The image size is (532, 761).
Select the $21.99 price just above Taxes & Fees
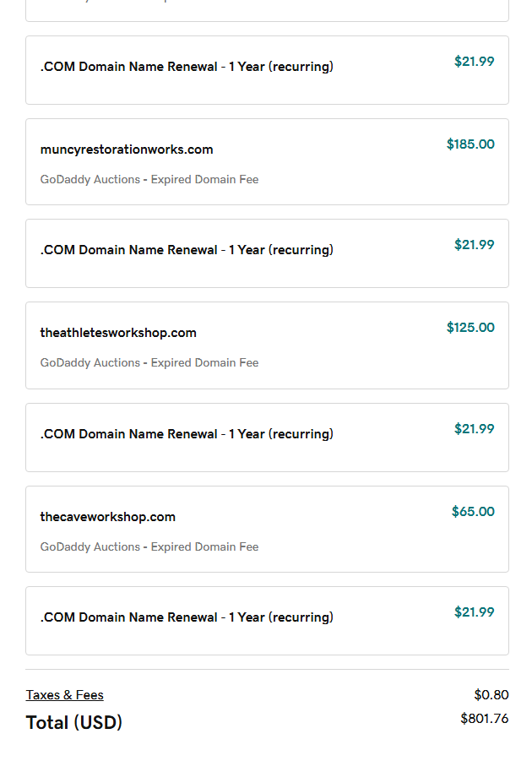tap(474, 612)
